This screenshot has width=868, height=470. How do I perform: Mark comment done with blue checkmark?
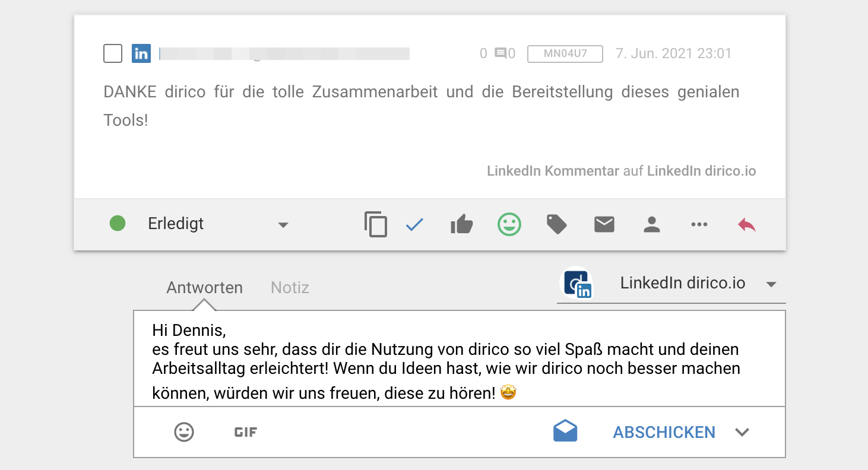414,224
